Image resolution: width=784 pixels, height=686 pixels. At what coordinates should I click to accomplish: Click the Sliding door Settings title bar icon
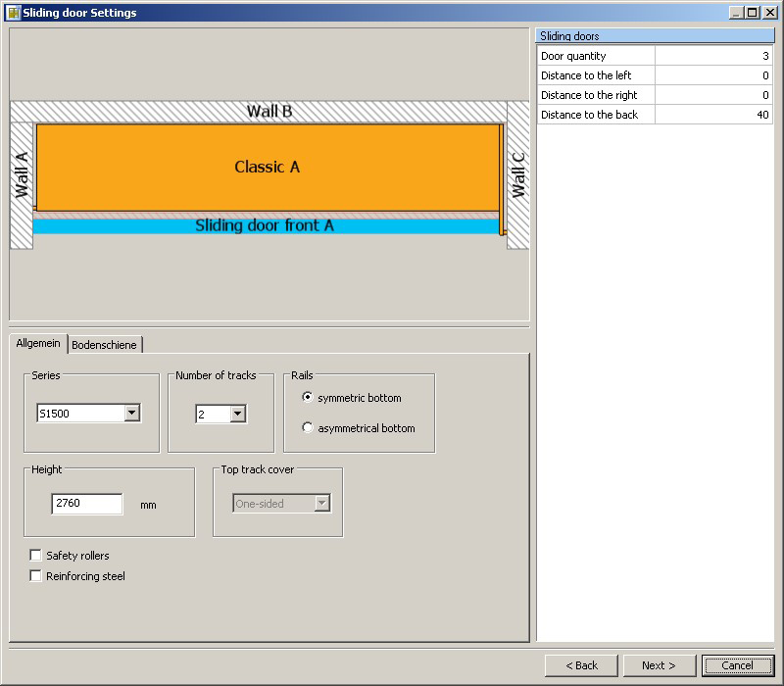pyautogui.click(x=13, y=13)
